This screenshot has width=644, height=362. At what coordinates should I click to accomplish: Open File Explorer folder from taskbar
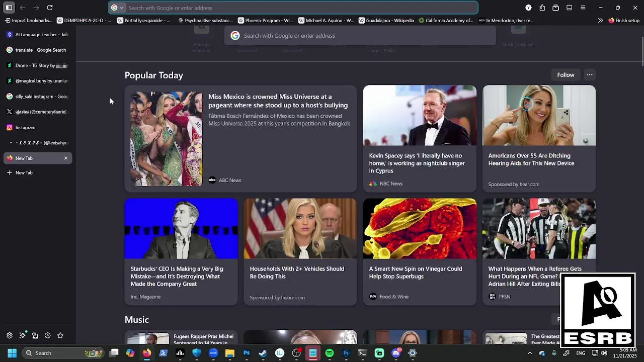tap(229, 353)
